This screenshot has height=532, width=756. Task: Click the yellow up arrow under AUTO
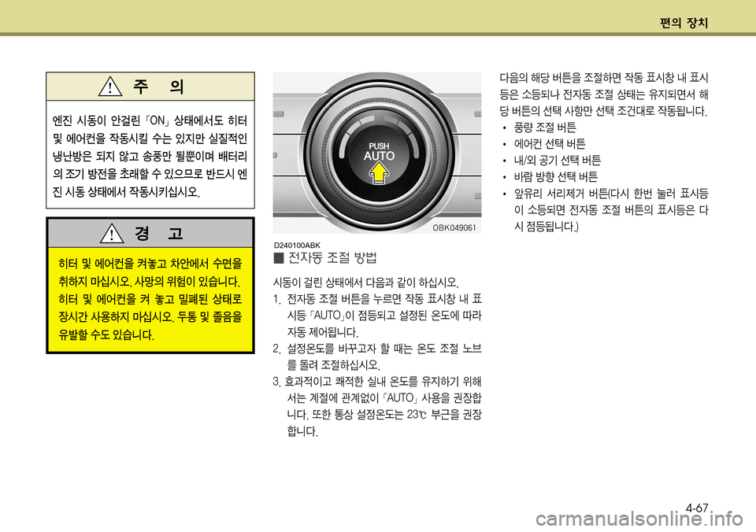[x=379, y=172]
